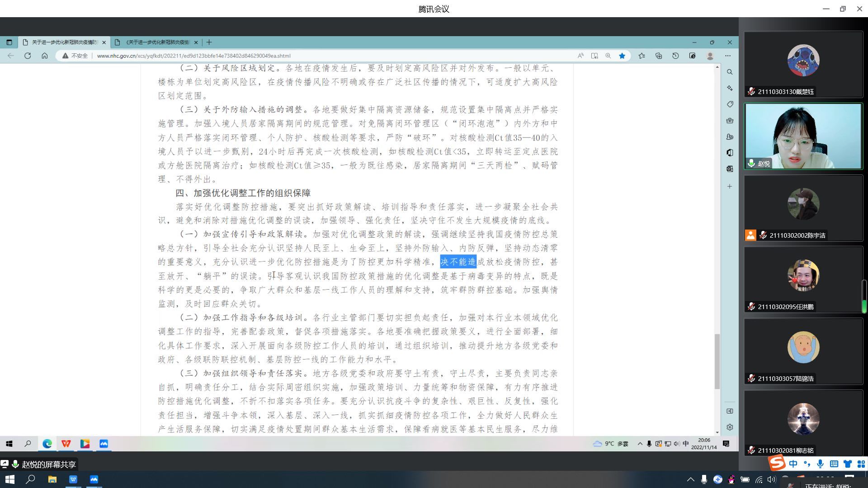This screenshot has width=868, height=488.
Task: Select participant 赵悦 video thumbnail
Action: [x=803, y=136]
